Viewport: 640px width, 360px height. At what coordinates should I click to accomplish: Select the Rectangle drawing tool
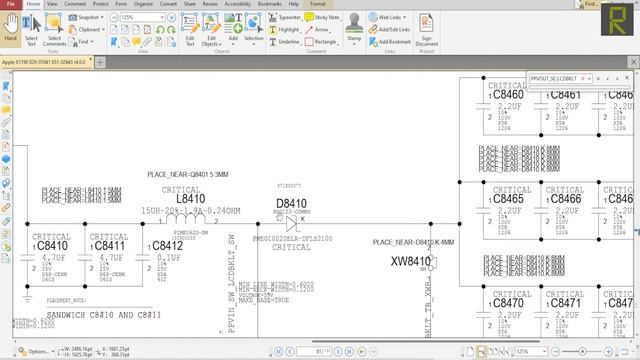coord(322,42)
